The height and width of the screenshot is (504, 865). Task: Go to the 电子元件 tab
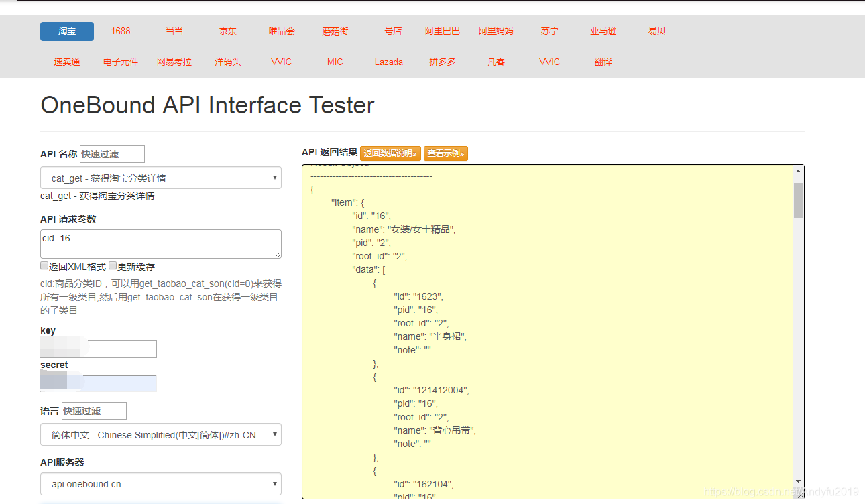tap(121, 62)
